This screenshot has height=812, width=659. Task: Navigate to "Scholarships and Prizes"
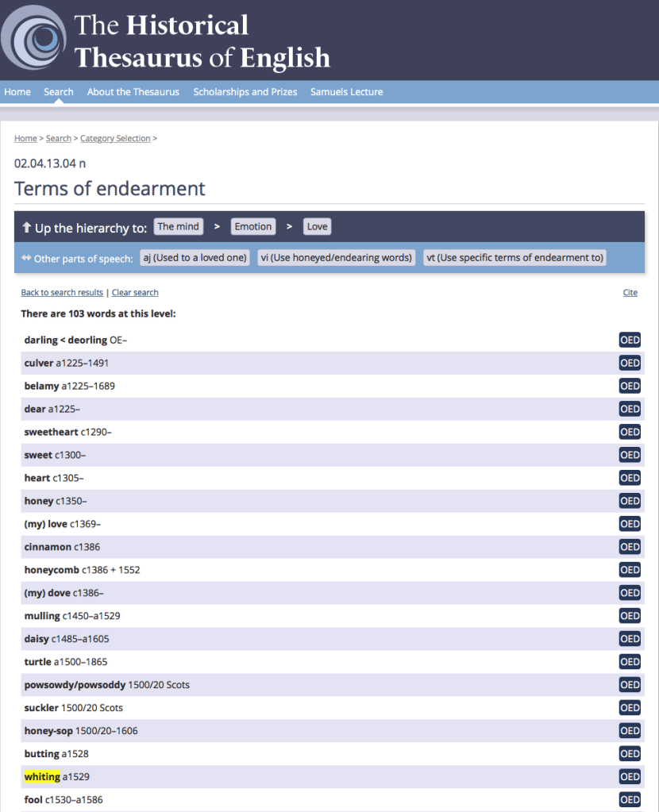[x=245, y=91]
